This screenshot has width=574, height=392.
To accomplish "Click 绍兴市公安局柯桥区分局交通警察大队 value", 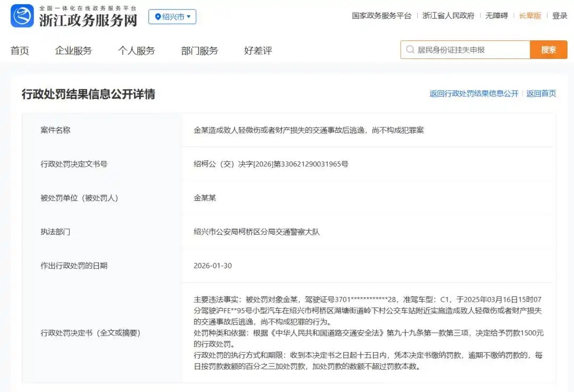I will click(x=257, y=232).
